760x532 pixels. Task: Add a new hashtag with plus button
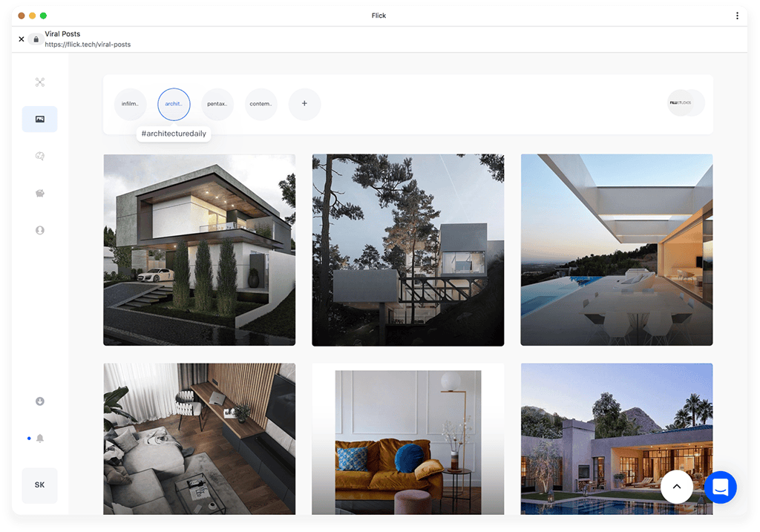point(304,104)
